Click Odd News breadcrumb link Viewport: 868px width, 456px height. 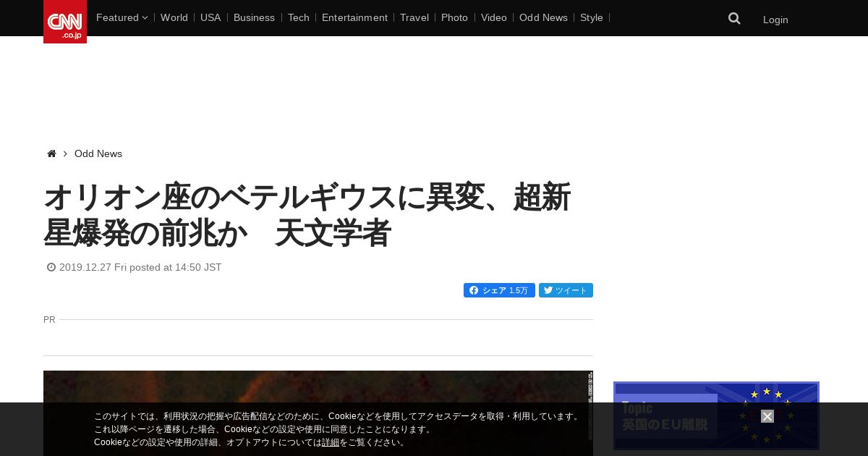(x=98, y=153)
